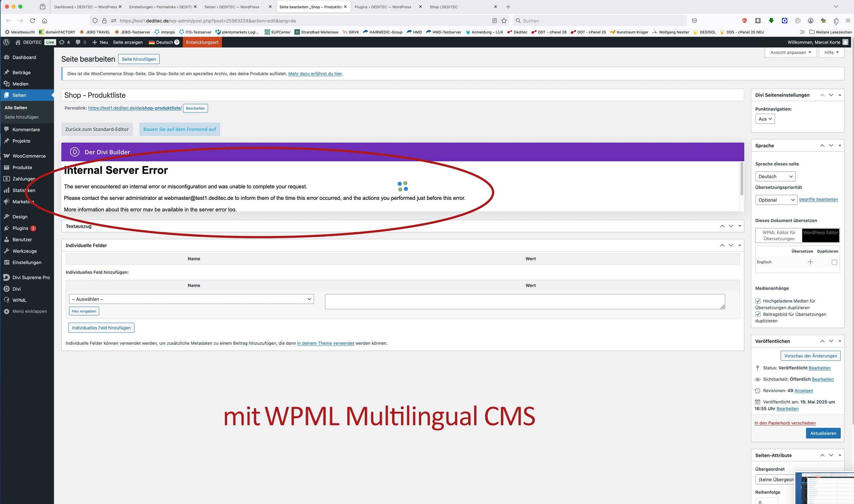
Task: Select WPML Editor für Übersetzungen toggle
Action: pos(779,236)
